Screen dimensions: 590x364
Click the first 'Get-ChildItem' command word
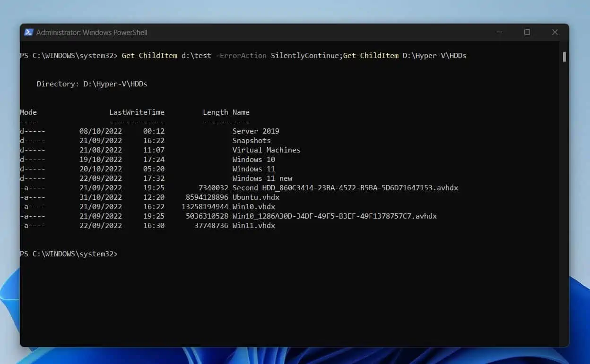click(149, 56)
